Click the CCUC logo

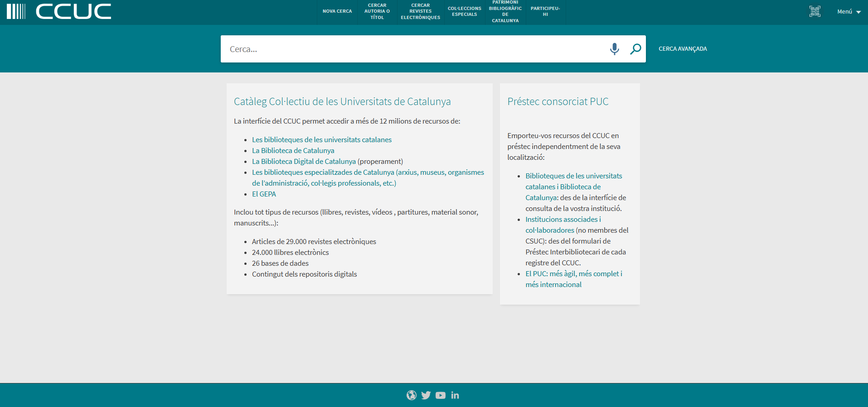pyautogui.click(x=59, y=12)
